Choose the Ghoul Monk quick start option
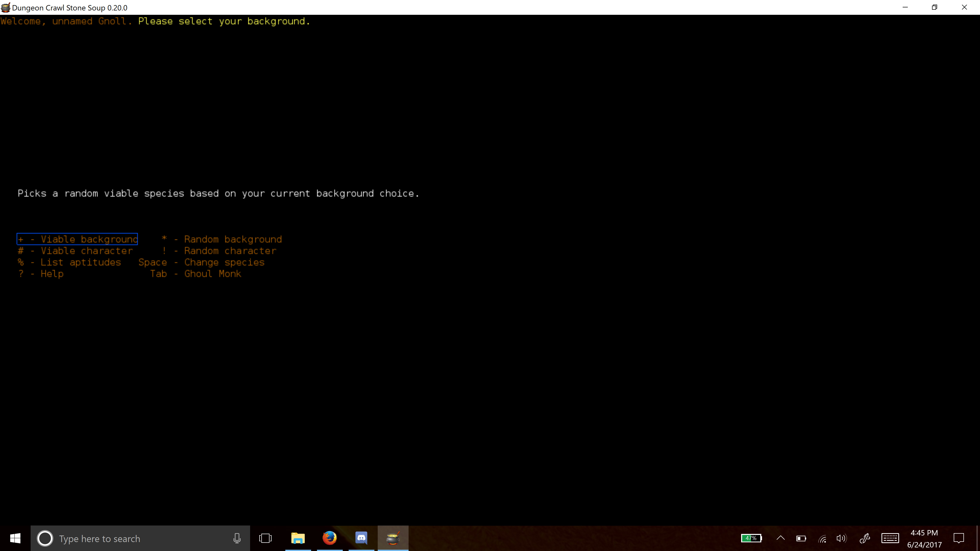Image resolution: width=980 pixels, height=551 pixels. pyautogui.click(x=195, y=274)
